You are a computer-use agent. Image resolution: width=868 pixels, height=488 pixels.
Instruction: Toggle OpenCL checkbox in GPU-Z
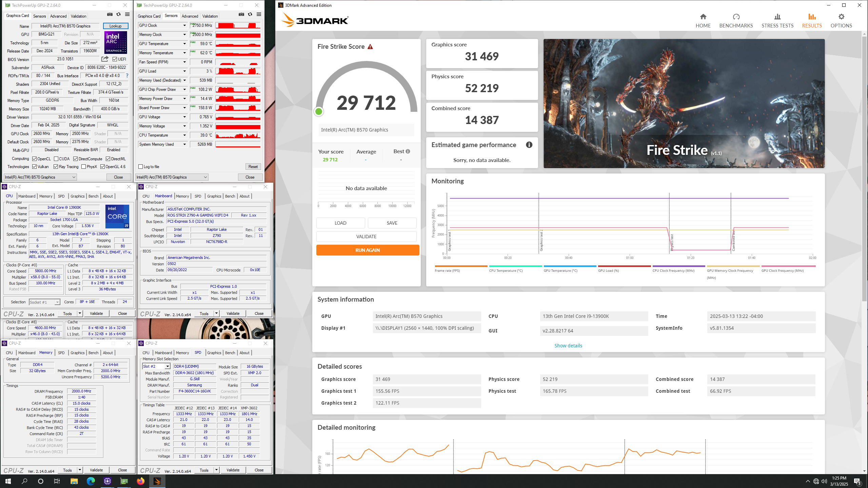[35, 159]
